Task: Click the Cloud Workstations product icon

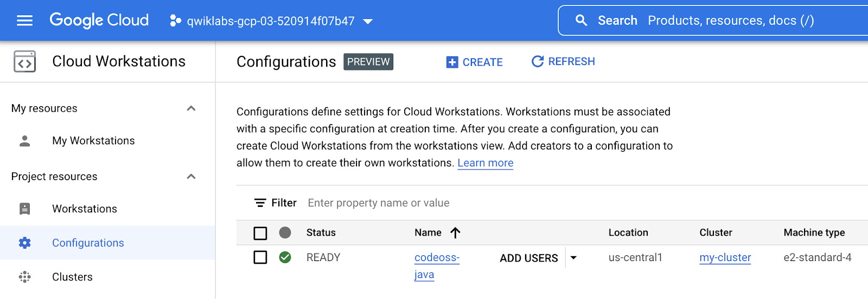Action: 25,62
